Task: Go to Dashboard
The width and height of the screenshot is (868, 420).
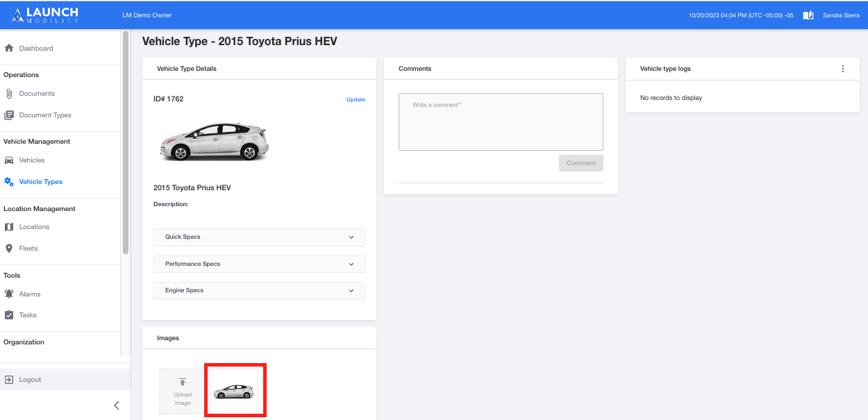Action: pyautogui.click(x=36, y=49)
